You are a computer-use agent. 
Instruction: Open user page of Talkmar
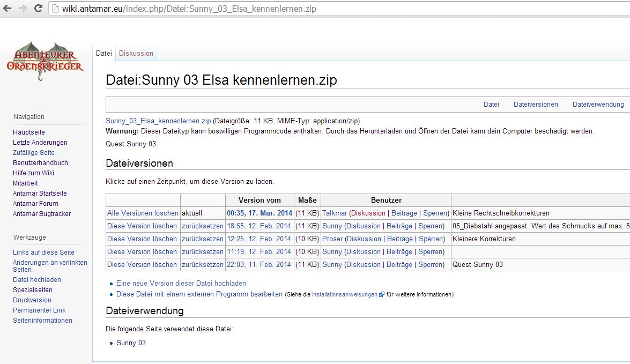[335, 213]
